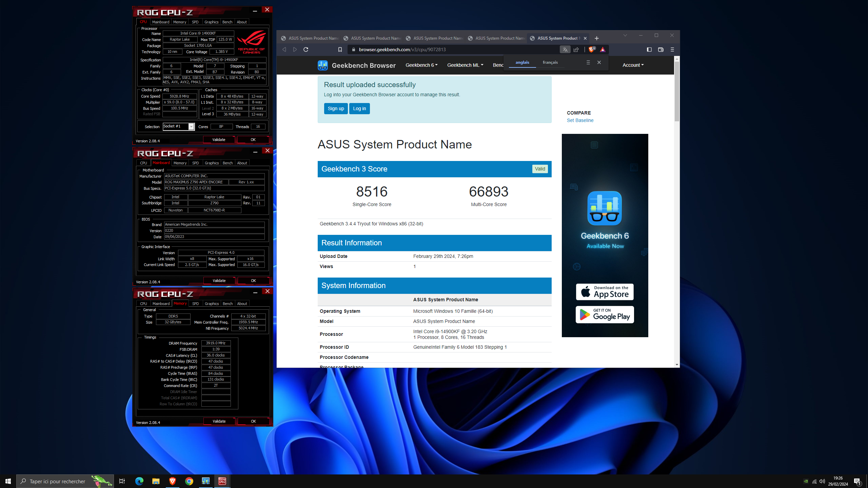Click the Geekbench Browser logo icon

tap(323, 65)
